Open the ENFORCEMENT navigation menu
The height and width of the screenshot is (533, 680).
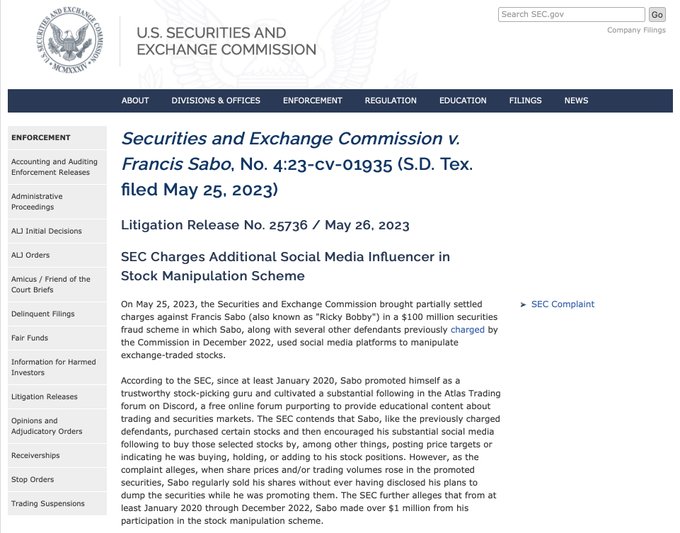coord(312,101)
